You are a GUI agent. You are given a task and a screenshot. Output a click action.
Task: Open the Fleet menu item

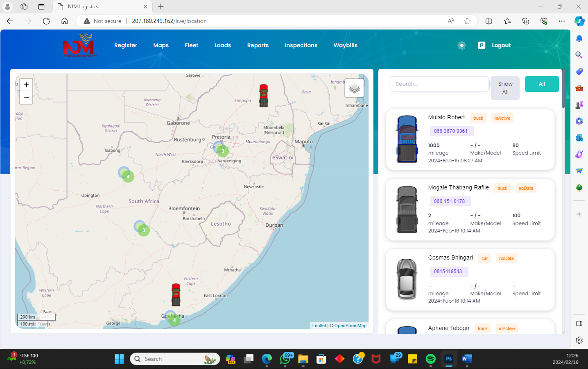point(191,45)
